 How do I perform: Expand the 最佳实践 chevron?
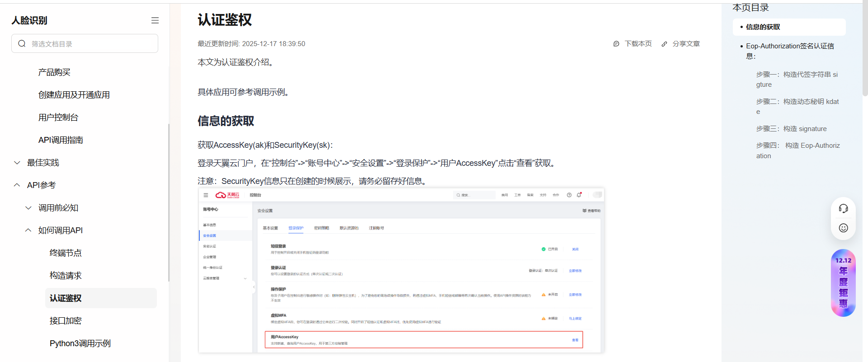[x=17, y=163]
